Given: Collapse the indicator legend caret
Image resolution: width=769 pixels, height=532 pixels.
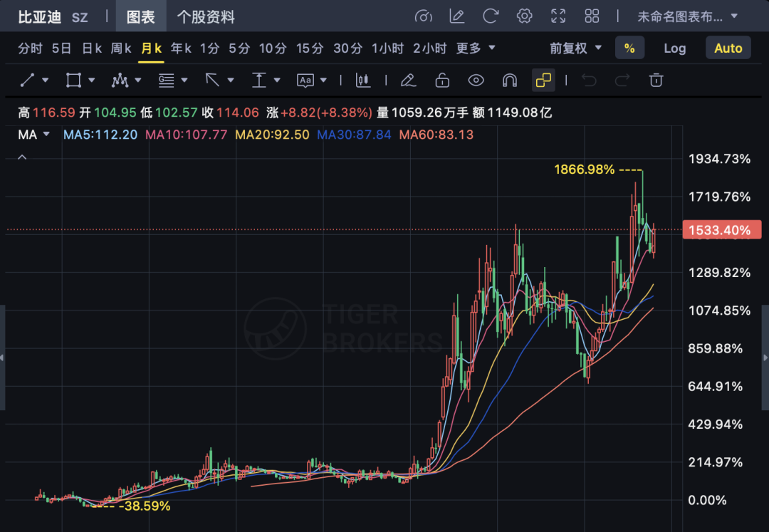Looking at the screenshot, I should click(22, 157).
